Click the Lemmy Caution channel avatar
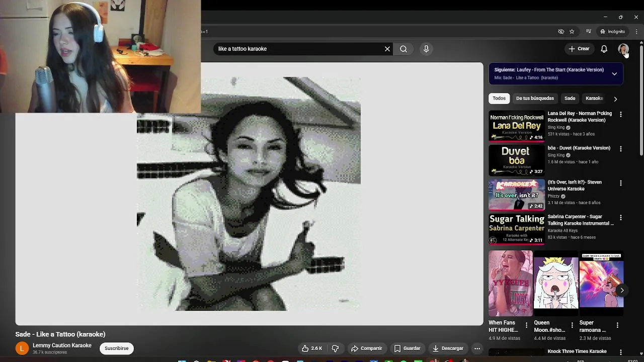 tap(22, 348)
